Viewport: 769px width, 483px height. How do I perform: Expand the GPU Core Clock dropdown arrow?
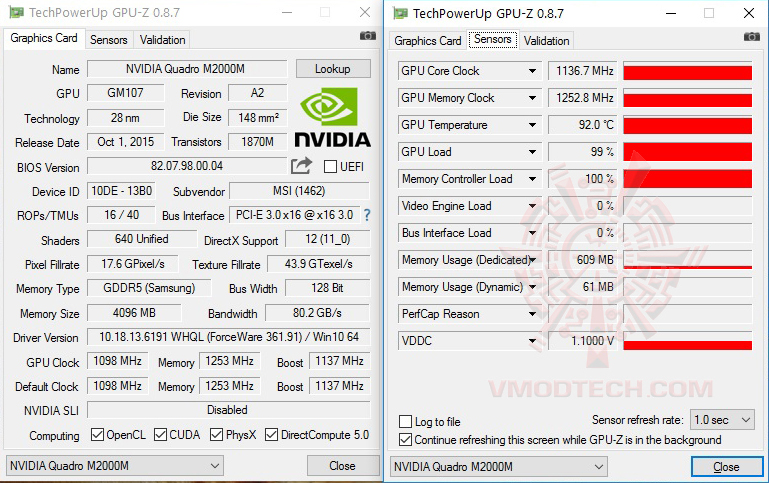pyautogui.click(x=533, y=71)
